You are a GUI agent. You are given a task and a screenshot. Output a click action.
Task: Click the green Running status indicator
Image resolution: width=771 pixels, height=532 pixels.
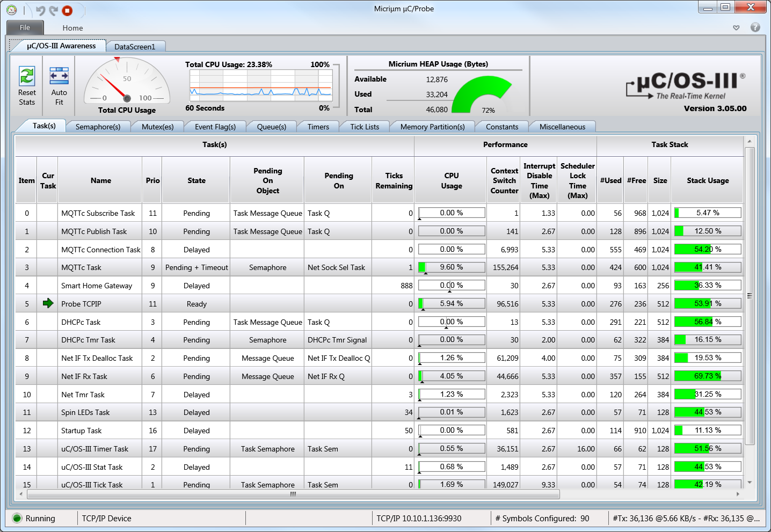click(17, 518)
